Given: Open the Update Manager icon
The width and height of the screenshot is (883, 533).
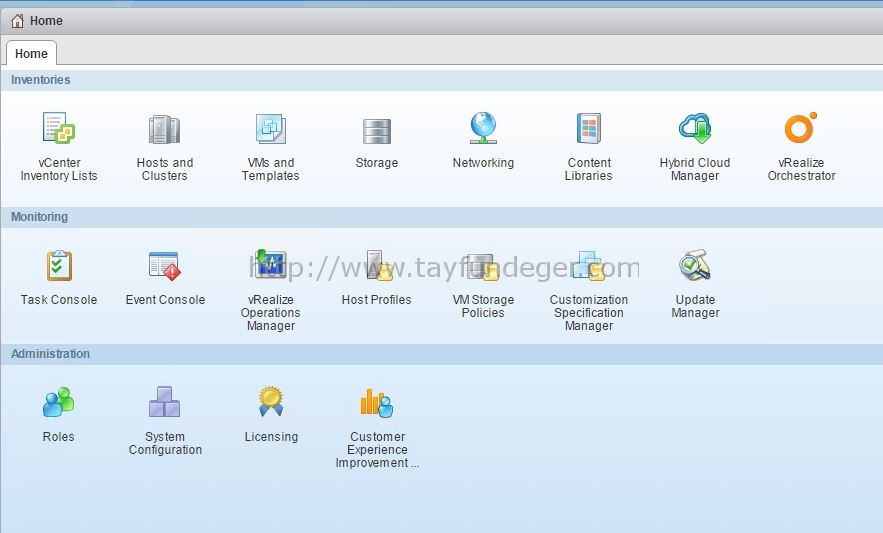Looking at the screenshot, I should click(695, 265).
